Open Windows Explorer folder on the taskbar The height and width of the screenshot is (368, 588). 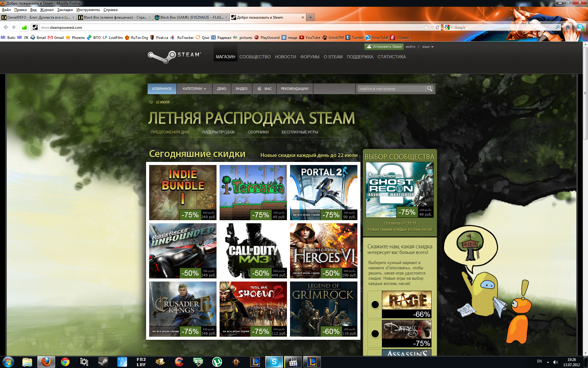[27, 362]
